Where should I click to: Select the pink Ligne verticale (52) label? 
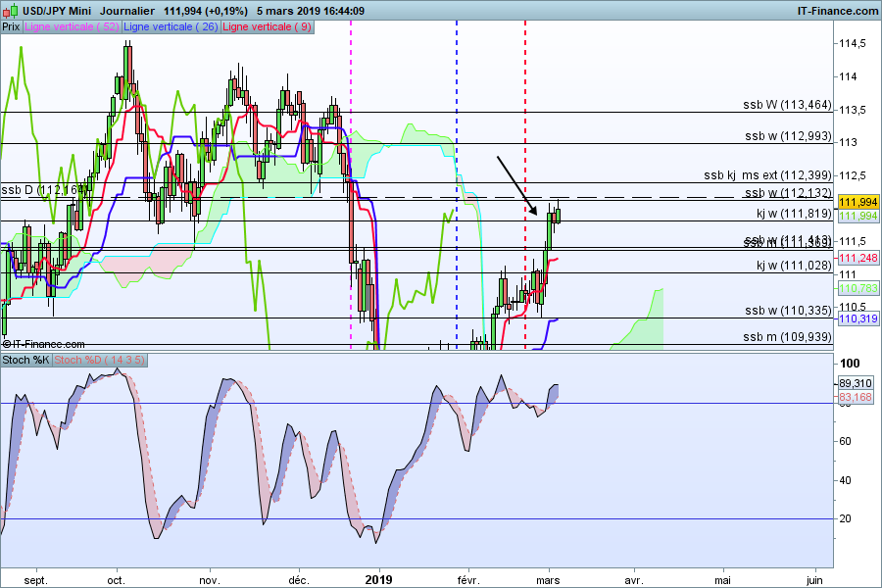coord(73,26)
